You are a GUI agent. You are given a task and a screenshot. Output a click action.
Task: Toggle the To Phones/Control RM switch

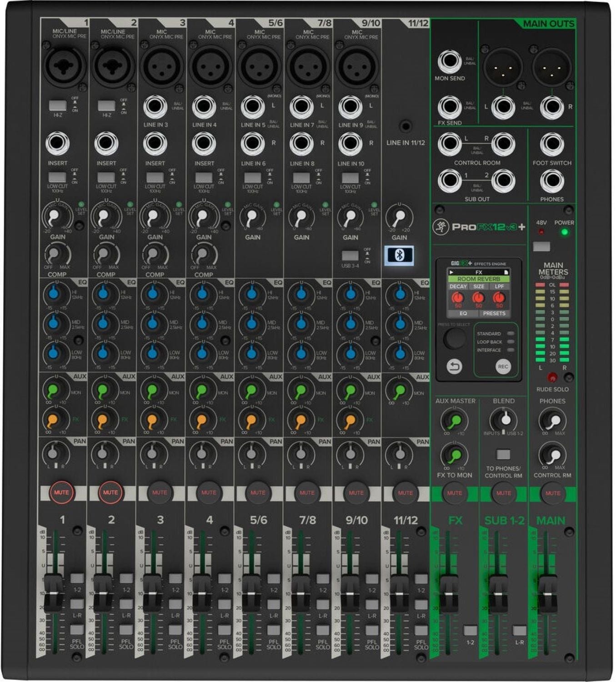[x=503, y=454]
